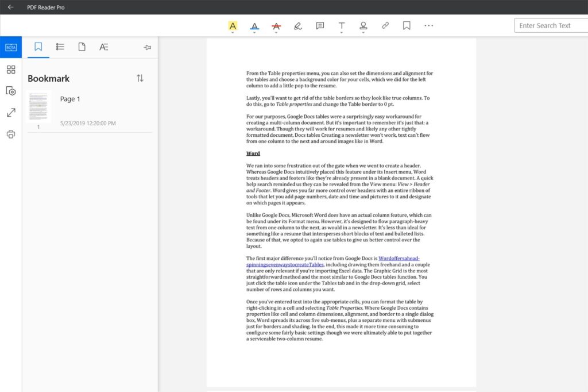The image size is (588, 392).
Task: Select the freehand ink pen tool
Action: pos(297,25)
